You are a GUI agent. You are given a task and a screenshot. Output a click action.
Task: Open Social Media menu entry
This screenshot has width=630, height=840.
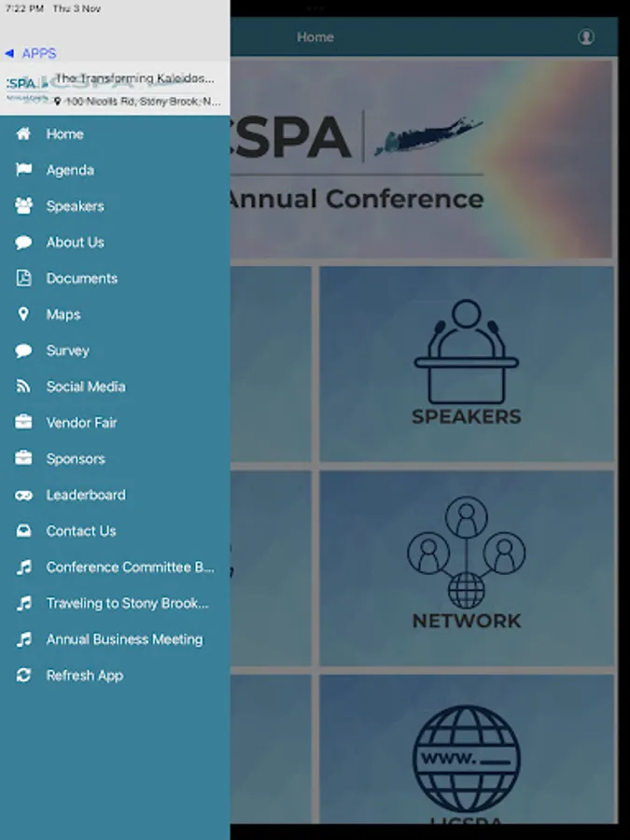115,386
